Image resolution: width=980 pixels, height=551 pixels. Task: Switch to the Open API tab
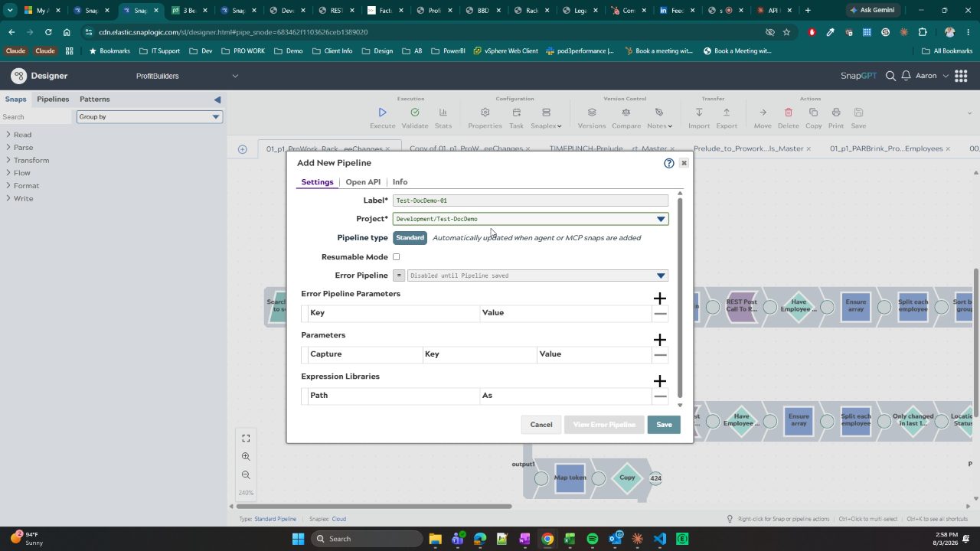tap(363, 182)
